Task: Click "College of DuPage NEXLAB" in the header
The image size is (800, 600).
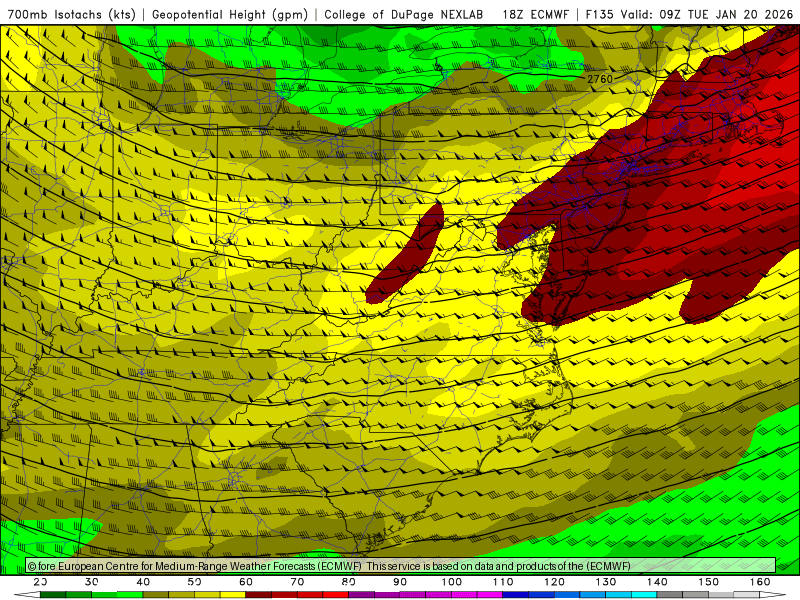Action: click(x=403, y=15)
